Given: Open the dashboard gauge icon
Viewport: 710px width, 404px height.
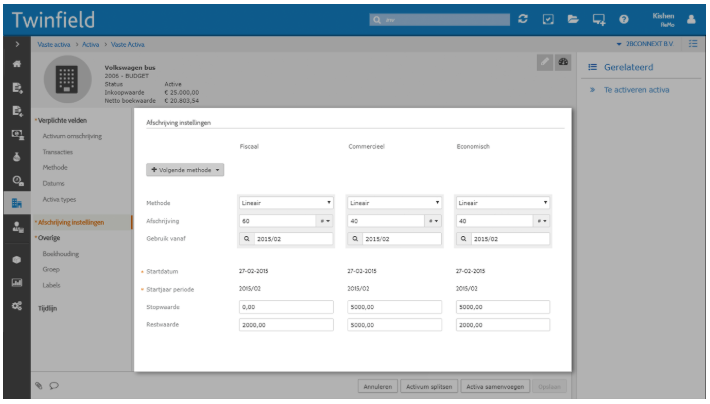Looking at the screenshot, I should coord(563,63).
